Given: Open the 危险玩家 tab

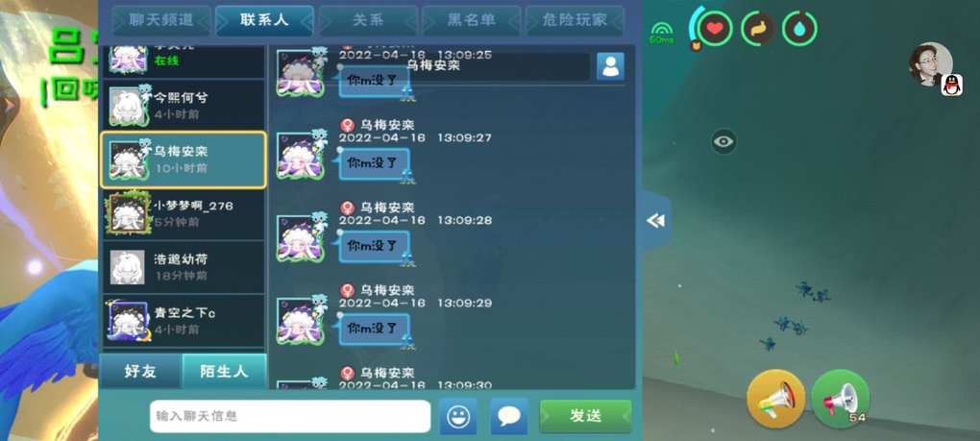Looking at the screenshot, I should coord(575,20).
